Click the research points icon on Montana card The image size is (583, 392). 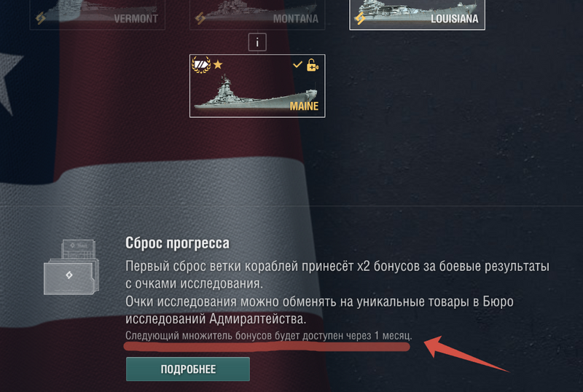[x=200, y=18]
